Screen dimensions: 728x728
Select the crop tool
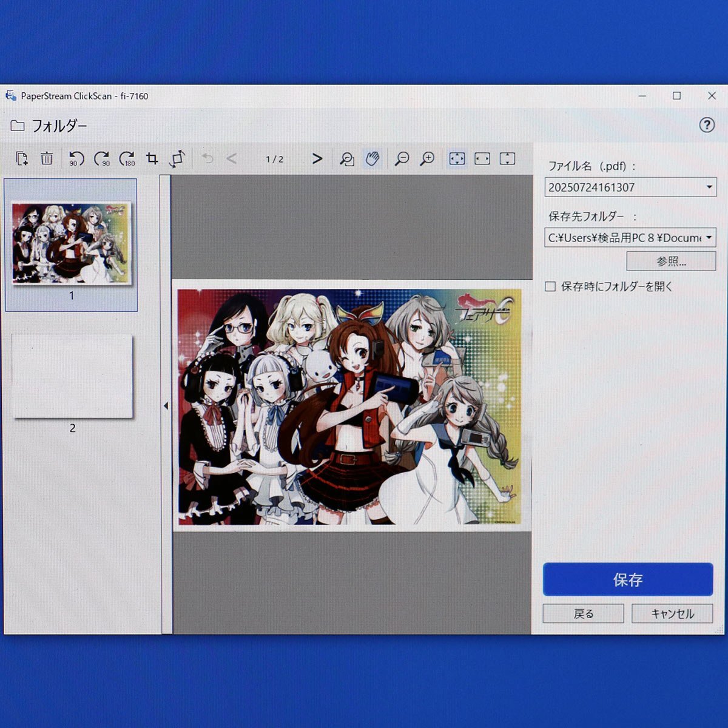click(152, 159)
